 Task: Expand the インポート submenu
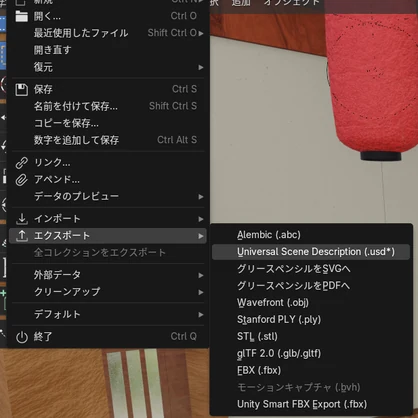pyautogui.click(x=108, y=219)
